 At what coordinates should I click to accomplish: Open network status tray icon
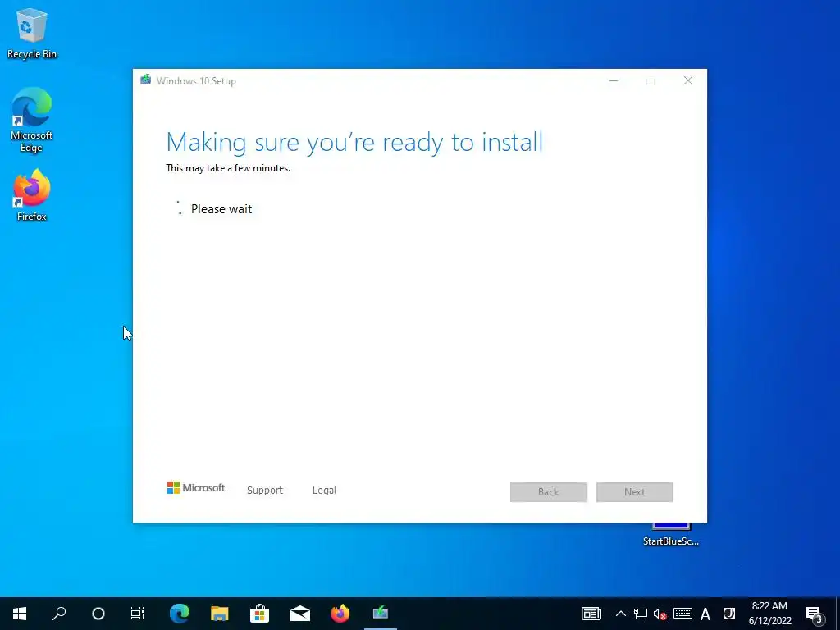640,614
